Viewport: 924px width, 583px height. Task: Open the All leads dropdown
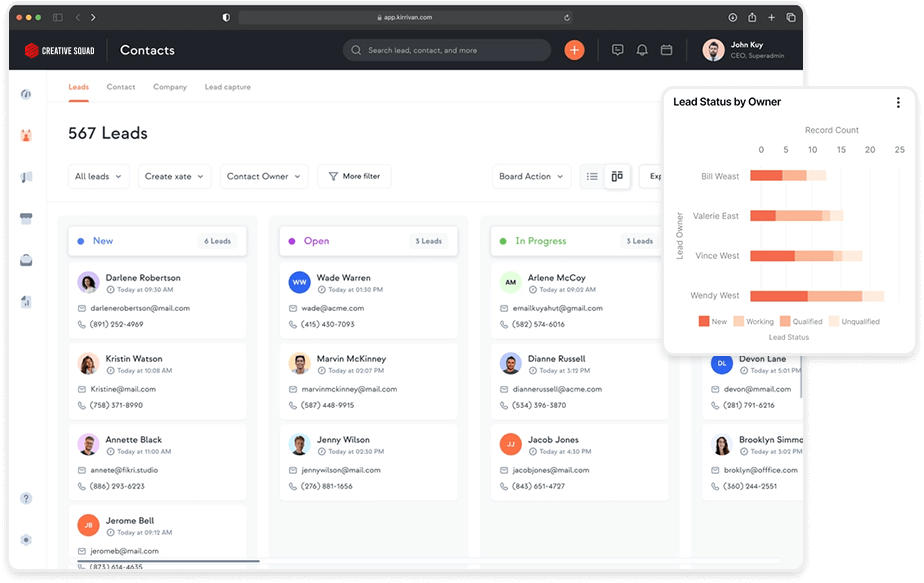[x=98, y=176]
